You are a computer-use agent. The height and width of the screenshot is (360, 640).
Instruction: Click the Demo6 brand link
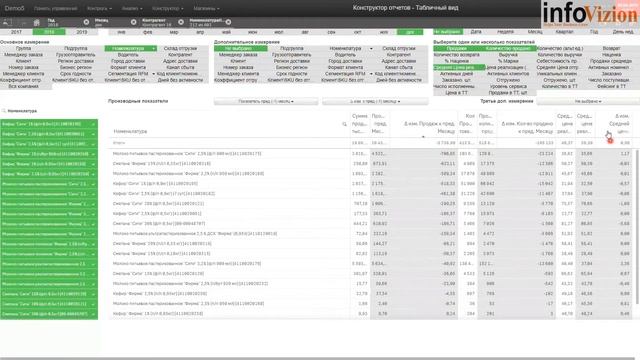coord(14,8)
